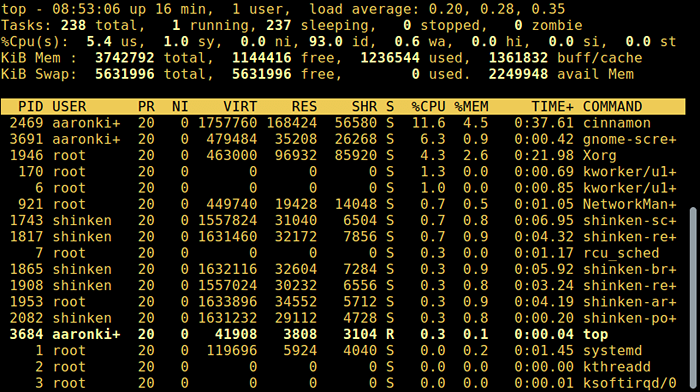Click the load average values
Viewport: 700px width, 392px height.
497,9
